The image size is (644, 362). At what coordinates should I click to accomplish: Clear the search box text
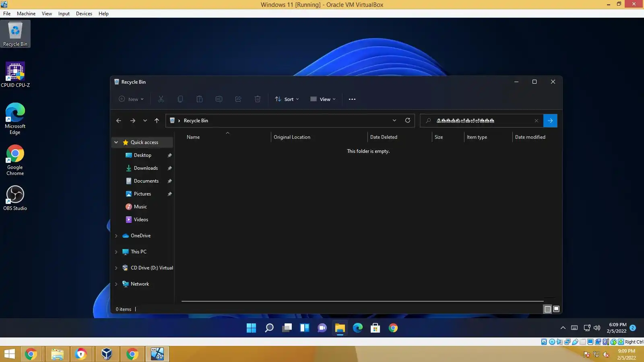537,121
